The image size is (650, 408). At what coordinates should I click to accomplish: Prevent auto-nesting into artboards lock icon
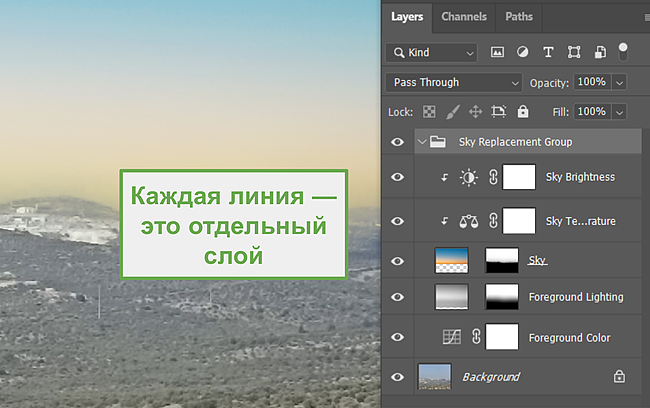point(498,112)
